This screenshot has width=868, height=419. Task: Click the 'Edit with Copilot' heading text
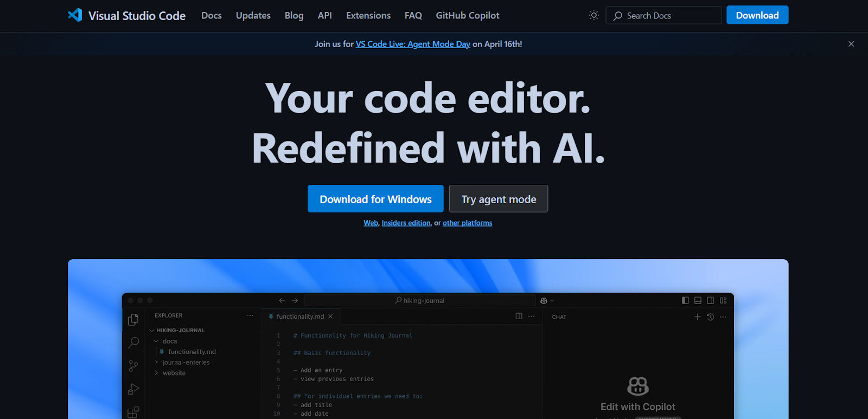638,407
